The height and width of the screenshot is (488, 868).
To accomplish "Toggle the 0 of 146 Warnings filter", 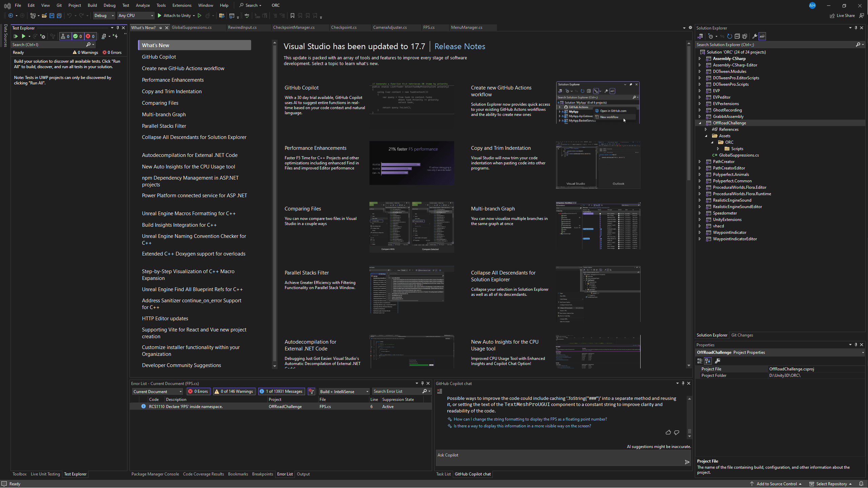I will coord(234,391).
